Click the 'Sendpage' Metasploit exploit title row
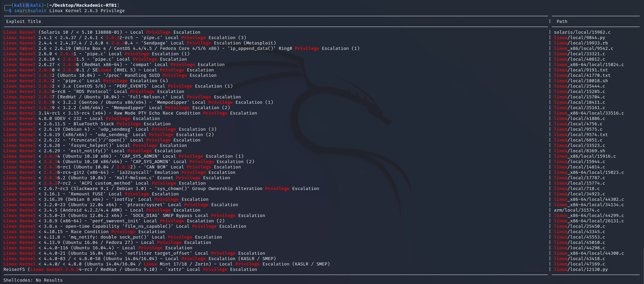Image resolution: width=644 pixels, height=284 pixels. 140,43
